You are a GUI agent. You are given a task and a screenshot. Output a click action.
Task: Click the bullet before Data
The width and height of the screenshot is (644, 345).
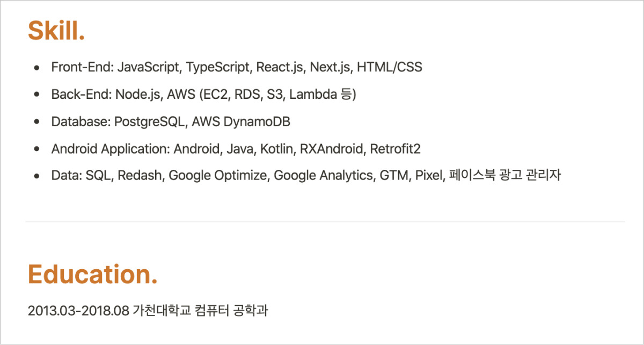[36, 176]
